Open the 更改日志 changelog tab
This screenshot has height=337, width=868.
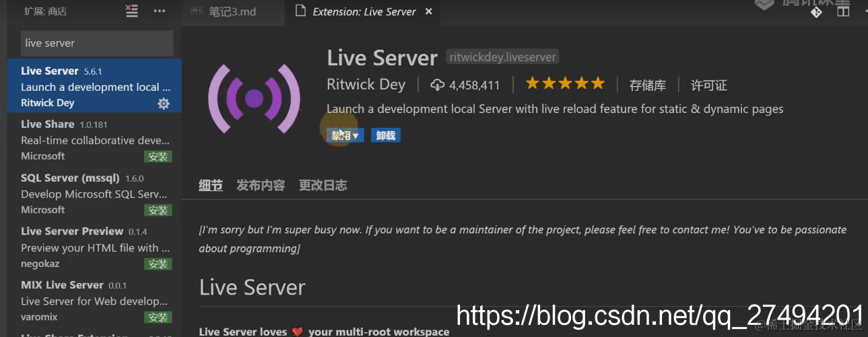point(323,185)
